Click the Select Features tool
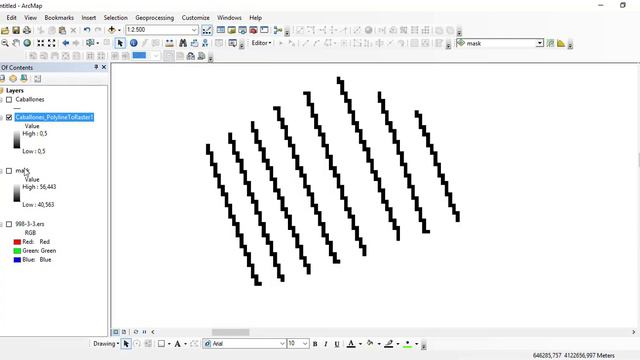This screenshot has height=360, width=640. (90, 43)
